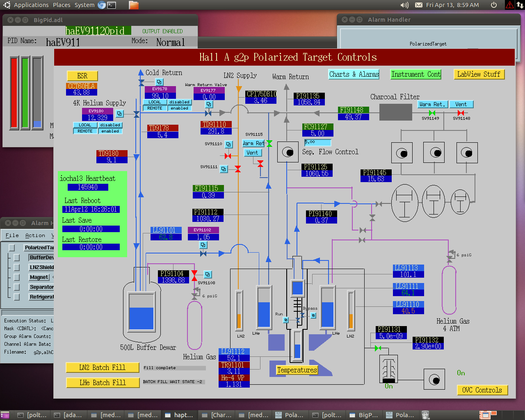Open Action menu in Alarm Handler

[x=35, y=235]
